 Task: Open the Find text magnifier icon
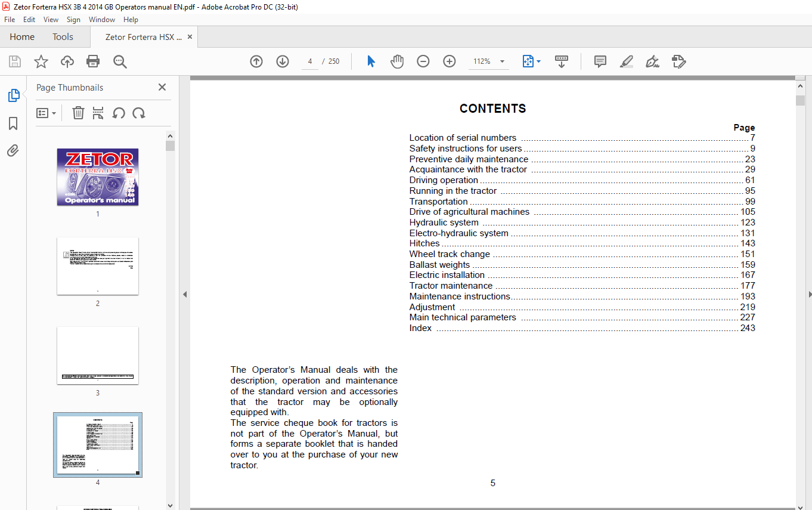120,61
